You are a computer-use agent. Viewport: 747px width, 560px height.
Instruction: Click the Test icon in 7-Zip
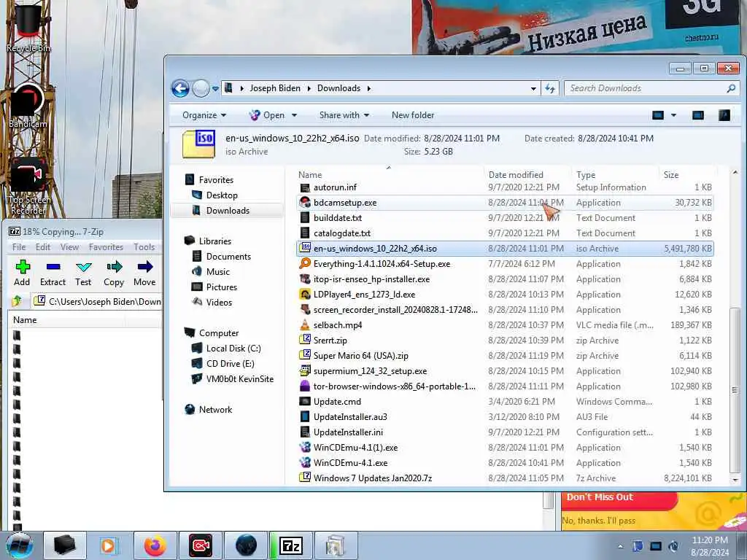coord(83,266)
